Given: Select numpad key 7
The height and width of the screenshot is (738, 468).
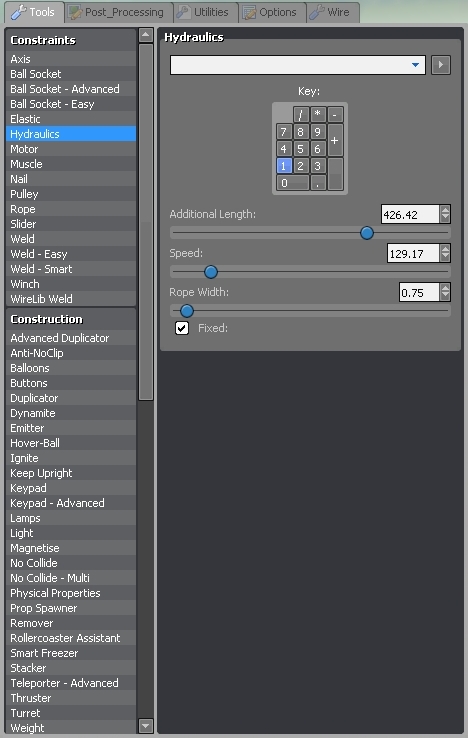Looking at the screenshot, I should point(284,132).
